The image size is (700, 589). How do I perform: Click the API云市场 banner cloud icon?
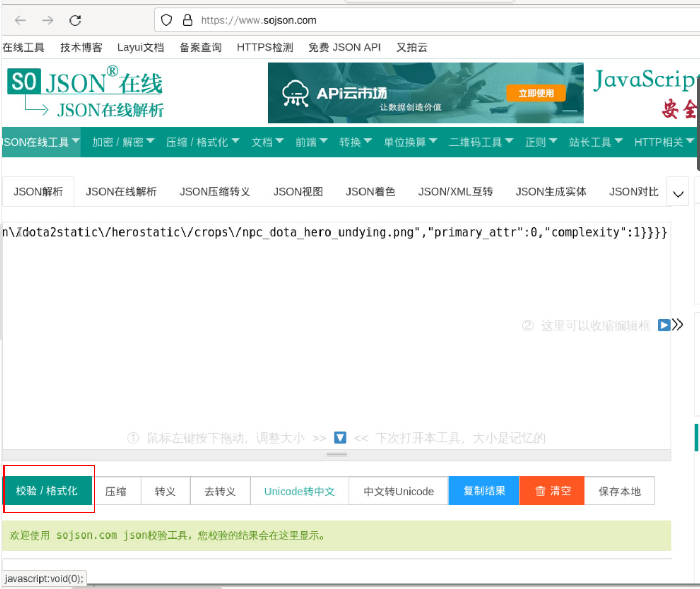[x=295, y=93]
